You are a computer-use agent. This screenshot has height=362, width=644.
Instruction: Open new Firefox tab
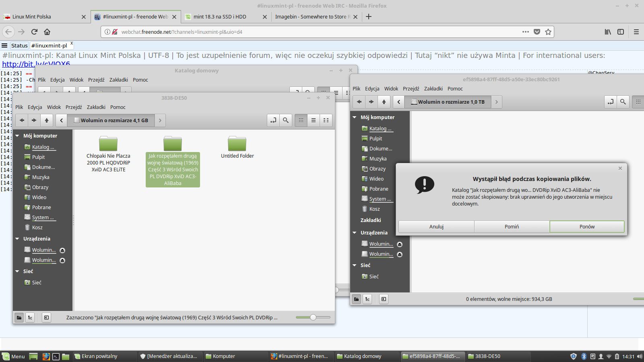pos(369,16)
